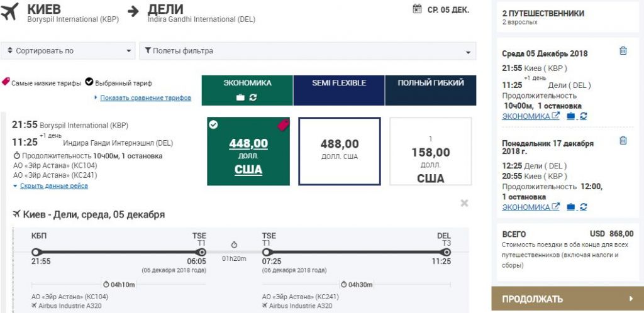The image size is (644, 313).
Task: Click the baggage icon in the return flight summary
Action: (x=570, y=207)
